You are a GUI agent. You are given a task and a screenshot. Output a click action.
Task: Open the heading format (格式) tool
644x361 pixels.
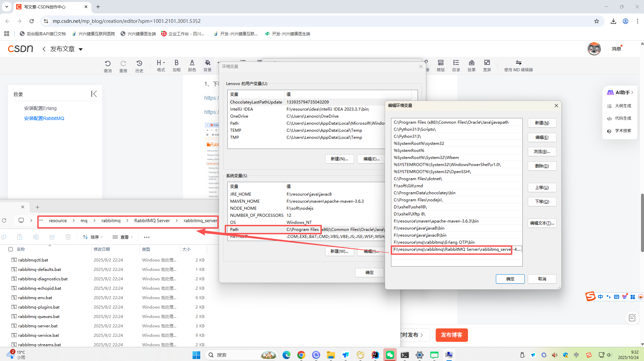(161, 66)
